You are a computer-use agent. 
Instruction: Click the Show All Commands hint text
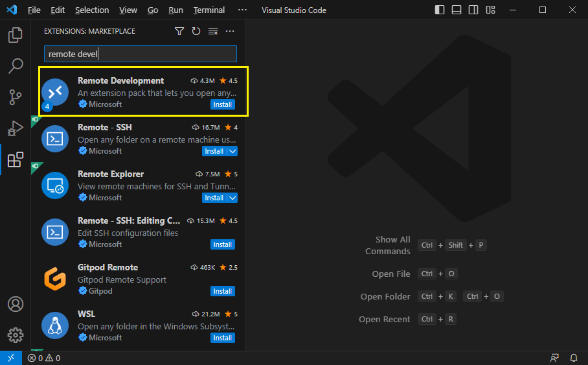pyautogui.click(x=388, y=245)
